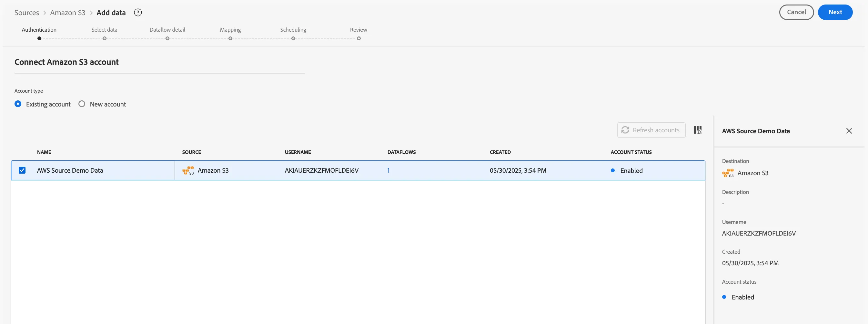The width and height of the screenshot is (868, 324).
Task: Click the username AKIAUERZKZFMOFLDEI6V in the table
Action: pos(321,171)
